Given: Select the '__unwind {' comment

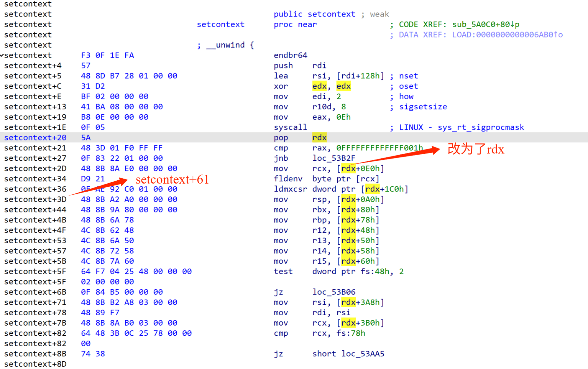Looking at the screenshot, I should tap(230, 45).
